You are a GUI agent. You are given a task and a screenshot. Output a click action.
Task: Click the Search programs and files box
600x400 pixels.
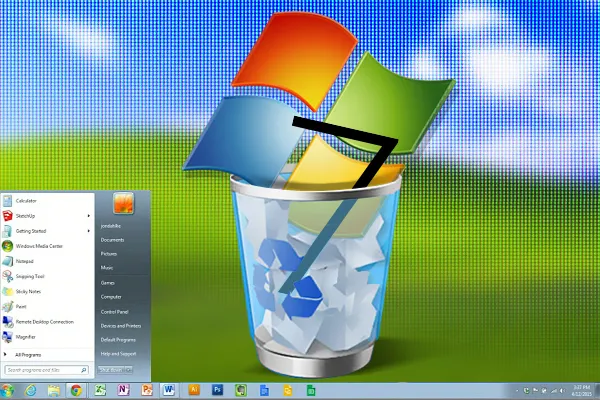[x=47, y=370]
